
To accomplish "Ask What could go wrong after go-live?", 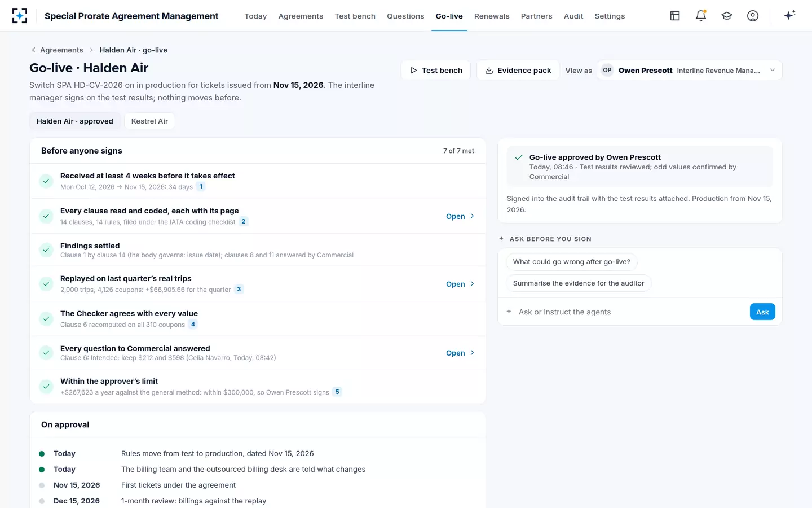I will [572, 262].
